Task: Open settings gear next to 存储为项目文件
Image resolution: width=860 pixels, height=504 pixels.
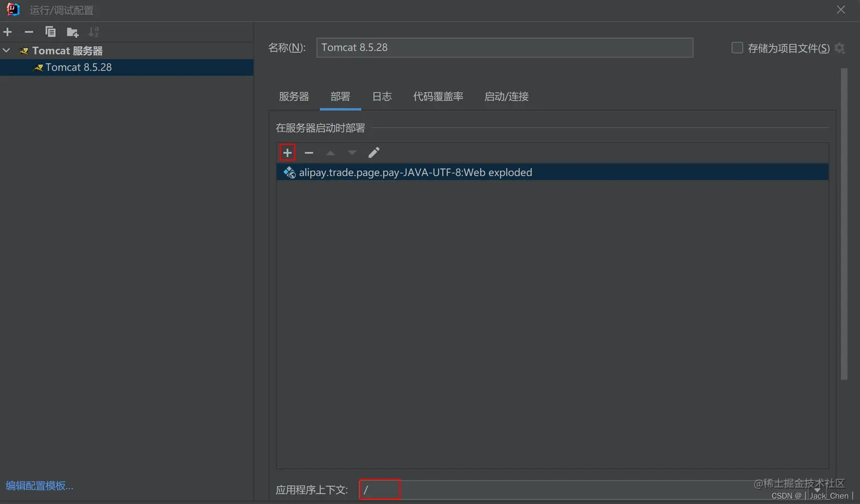Action: pos(840,48)
